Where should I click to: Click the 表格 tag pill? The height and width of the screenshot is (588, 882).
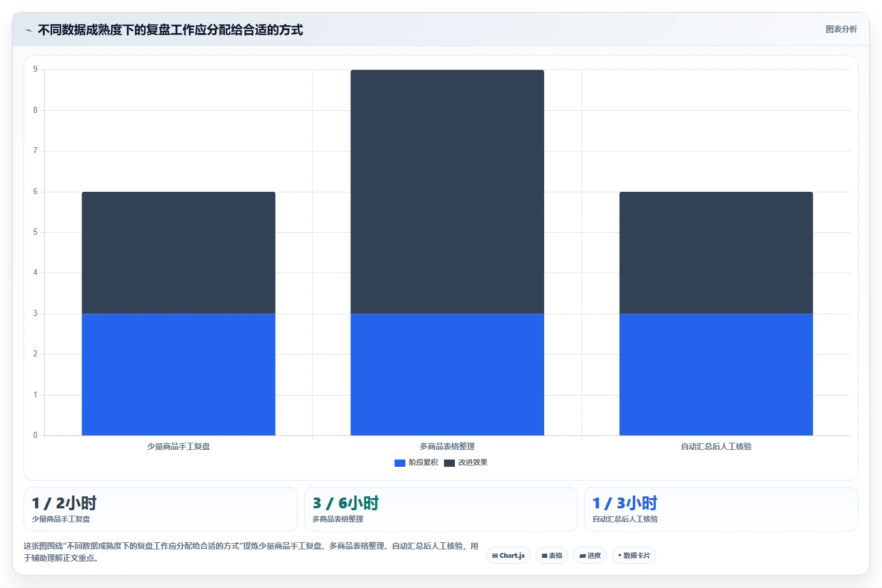pos(552,555)
